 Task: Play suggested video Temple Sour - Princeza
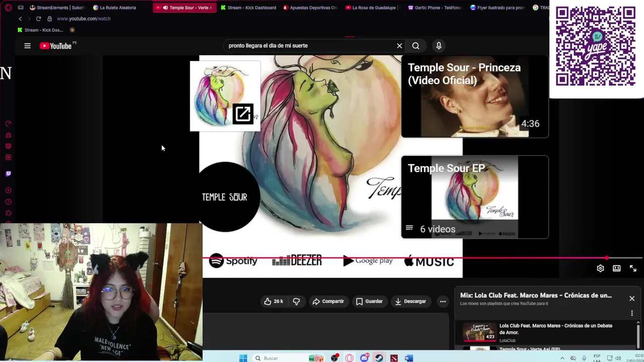pyautogui.click(x=474, y=97)
